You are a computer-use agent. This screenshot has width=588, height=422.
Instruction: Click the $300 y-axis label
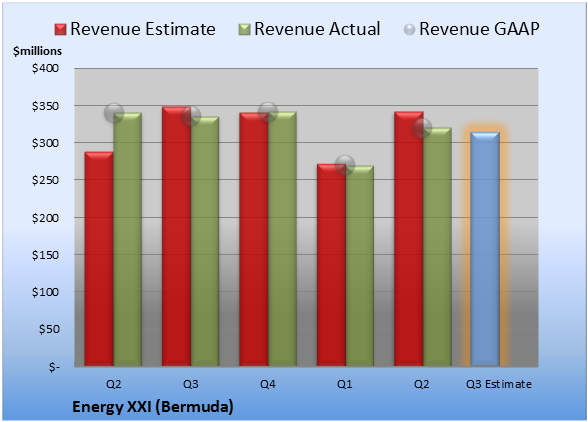click(x=45, y=143)
